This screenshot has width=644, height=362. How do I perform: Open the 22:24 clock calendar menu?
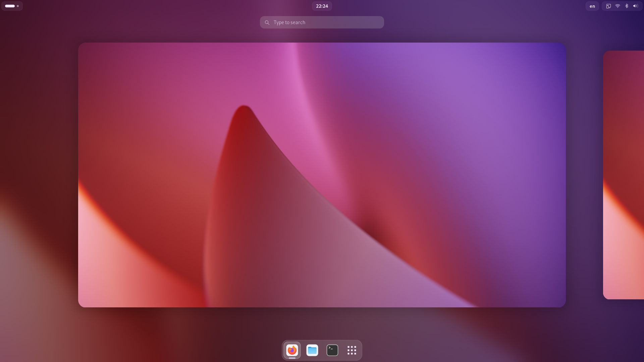[x=322, y=6]
